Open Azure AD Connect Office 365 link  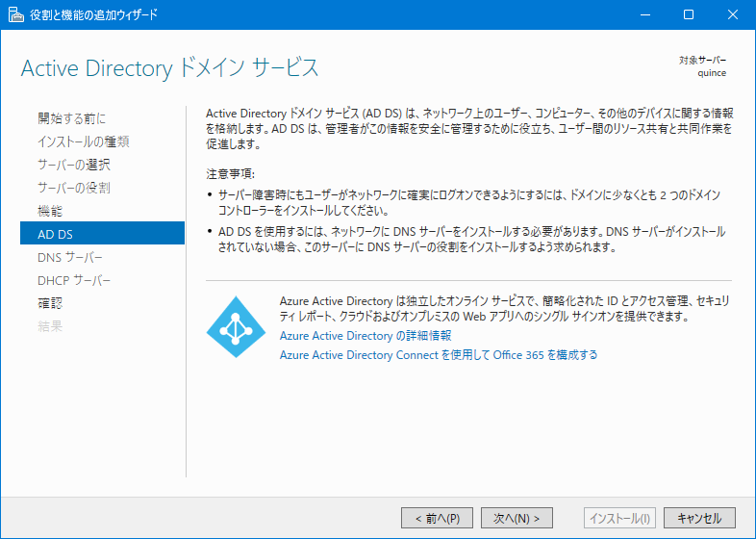pyautogui.click(x=439, y=354)
